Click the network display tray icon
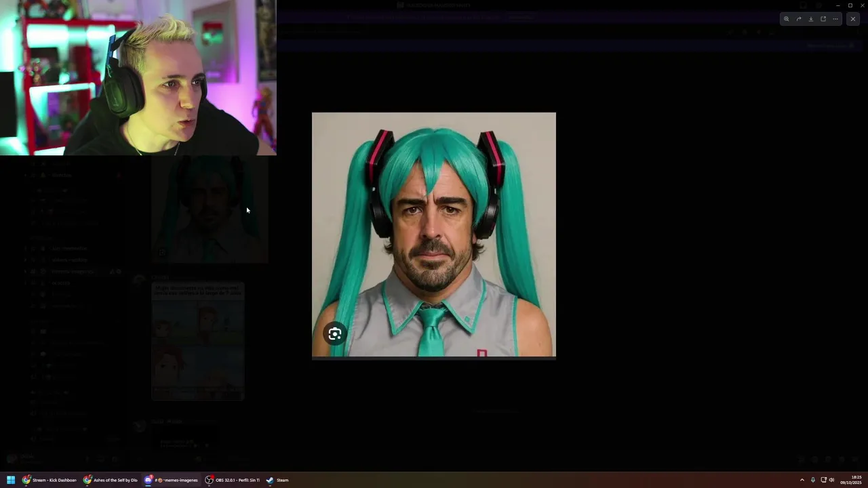Image resolution: width=868 pixels, height=488 pixels. (823, 480)
